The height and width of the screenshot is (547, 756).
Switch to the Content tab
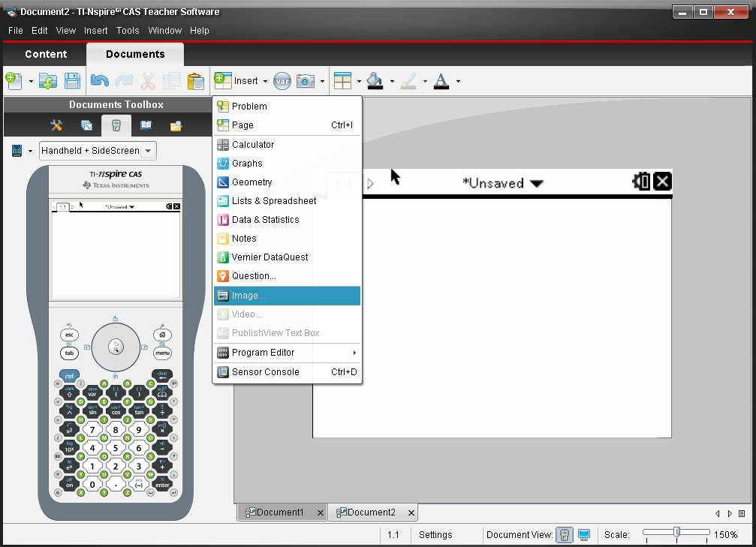46,54
